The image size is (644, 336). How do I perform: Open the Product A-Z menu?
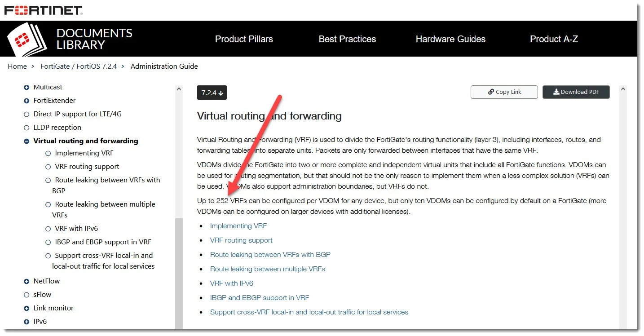point(554,39)
